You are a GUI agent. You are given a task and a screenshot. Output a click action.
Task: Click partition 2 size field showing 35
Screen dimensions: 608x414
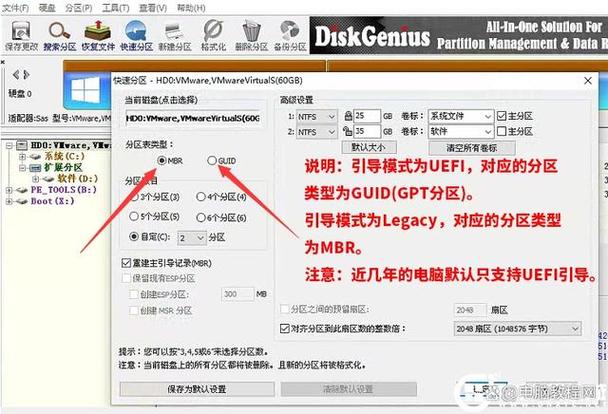(367, 131)
